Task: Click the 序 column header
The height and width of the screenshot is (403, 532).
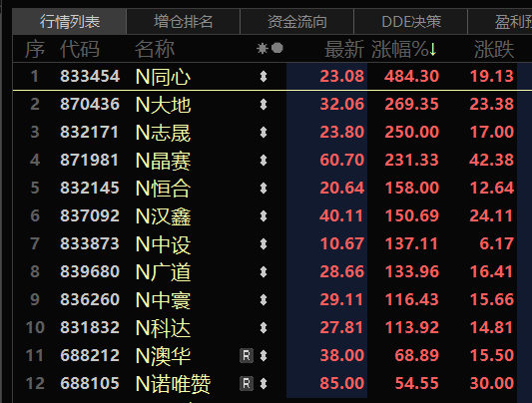Action: coord(35,49)
